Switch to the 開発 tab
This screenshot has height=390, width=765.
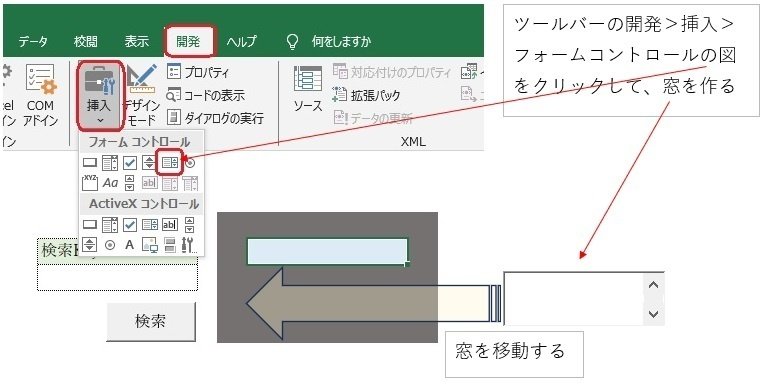pyautogui.click(x=188, y=41)
